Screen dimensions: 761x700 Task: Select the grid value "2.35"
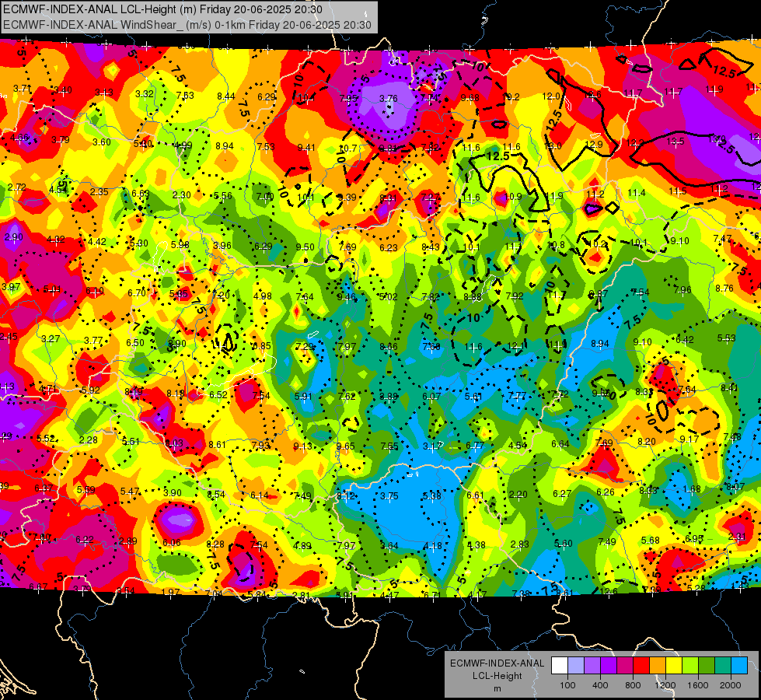(99, 192)
